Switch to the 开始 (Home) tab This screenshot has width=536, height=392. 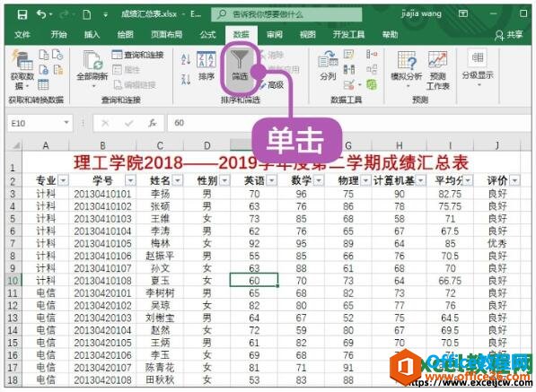click(x=58, y=34)
